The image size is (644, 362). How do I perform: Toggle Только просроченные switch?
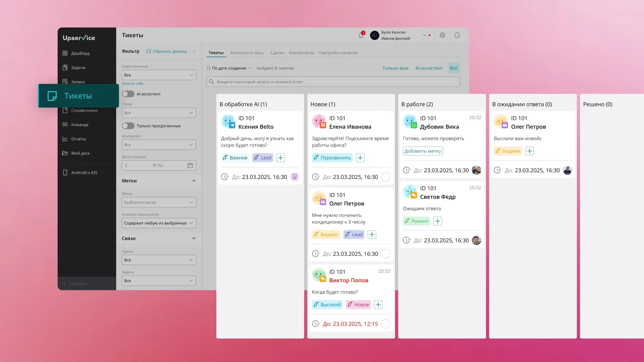(128, 126)
